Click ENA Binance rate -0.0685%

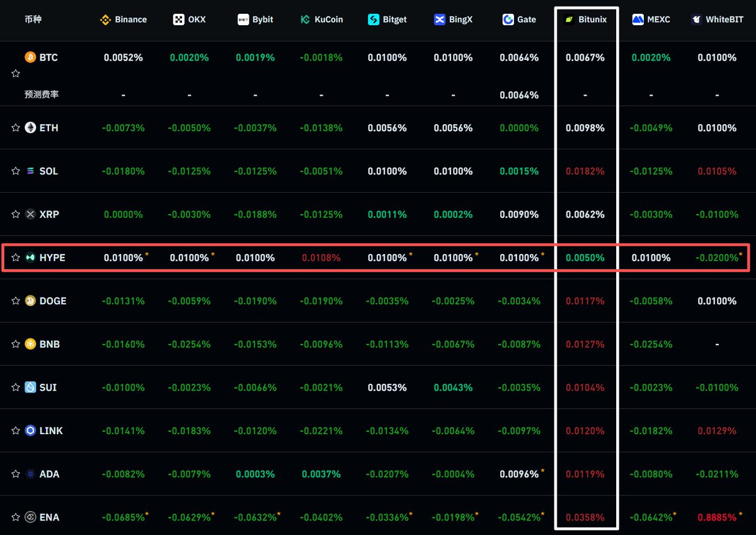click(123, 517)
